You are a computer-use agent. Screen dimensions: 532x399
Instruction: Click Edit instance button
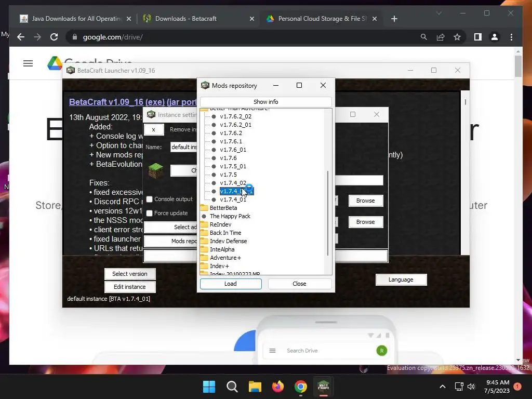[x=129, y=287]
